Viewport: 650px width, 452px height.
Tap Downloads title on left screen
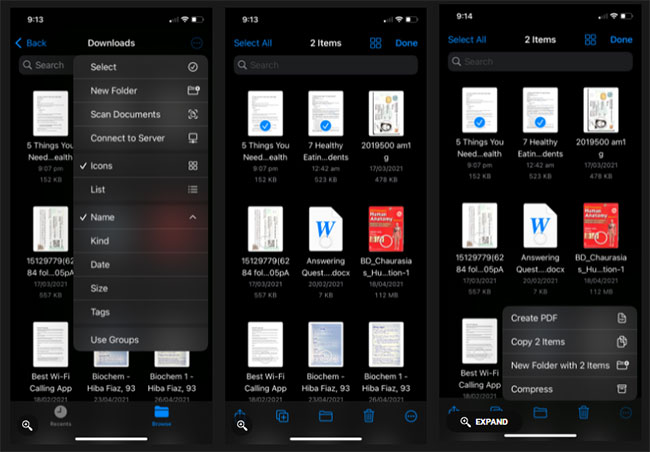click(111, 43)
